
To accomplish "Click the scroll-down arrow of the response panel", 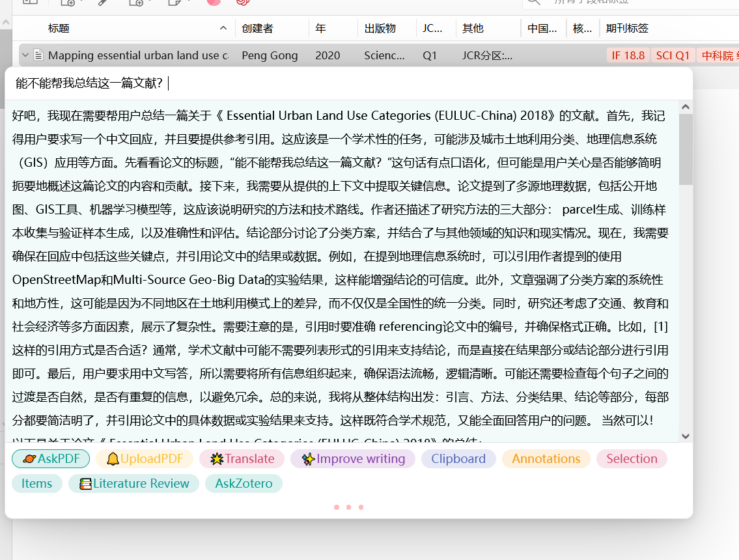I will pos(686,436).
